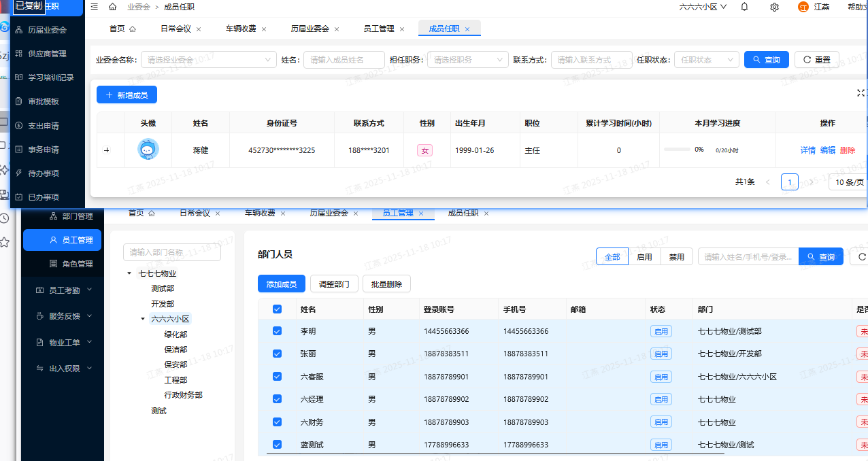Screen dimensions: 868x461
Task: Expand the 蒋健 row with plus sign
Action: (106, 150)
